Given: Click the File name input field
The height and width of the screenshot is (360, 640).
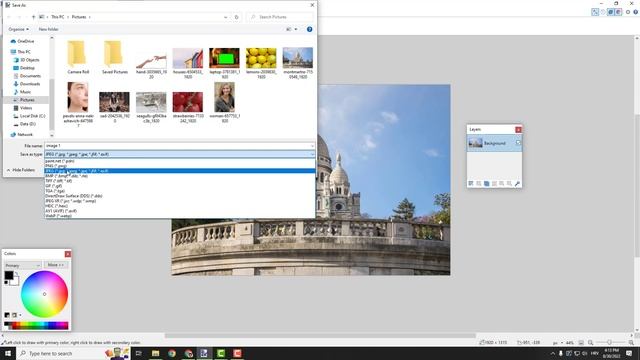Looking at the screenshot, I should [177, 146].
